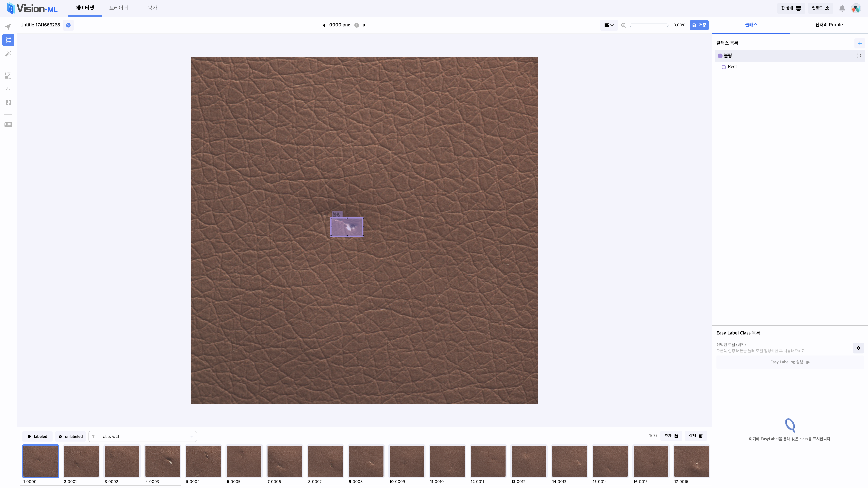This screenshot has height=488, width=868.
Task: Click the Vision-ML logo
Action: 32,8
